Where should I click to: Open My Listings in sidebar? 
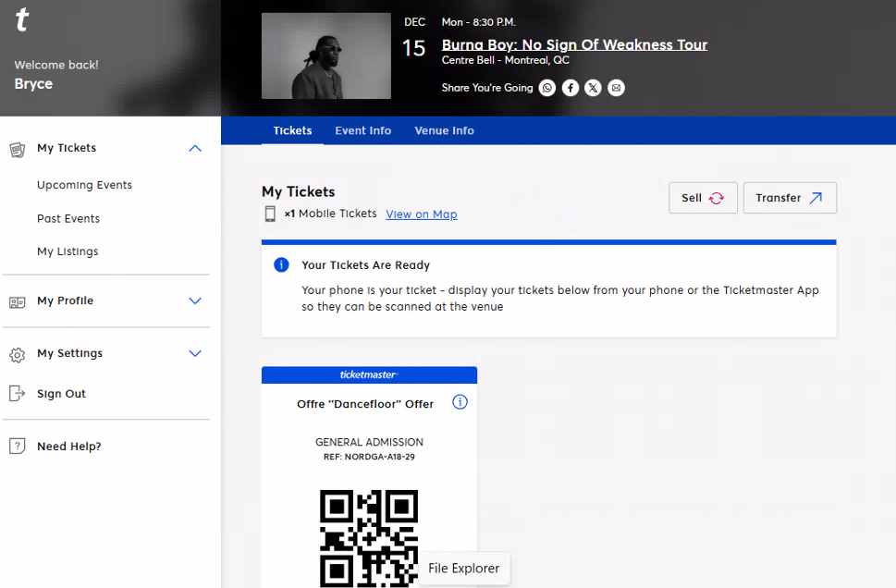68,251
